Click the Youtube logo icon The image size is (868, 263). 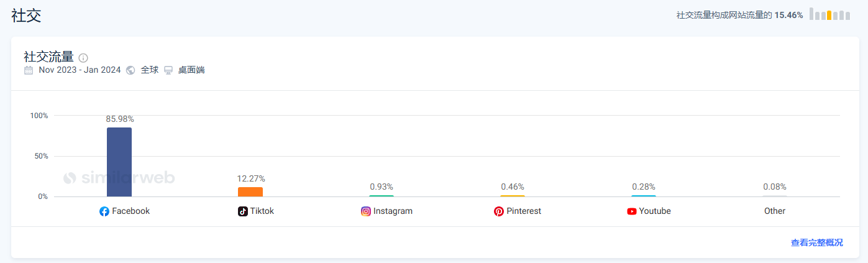click(632, 211)
